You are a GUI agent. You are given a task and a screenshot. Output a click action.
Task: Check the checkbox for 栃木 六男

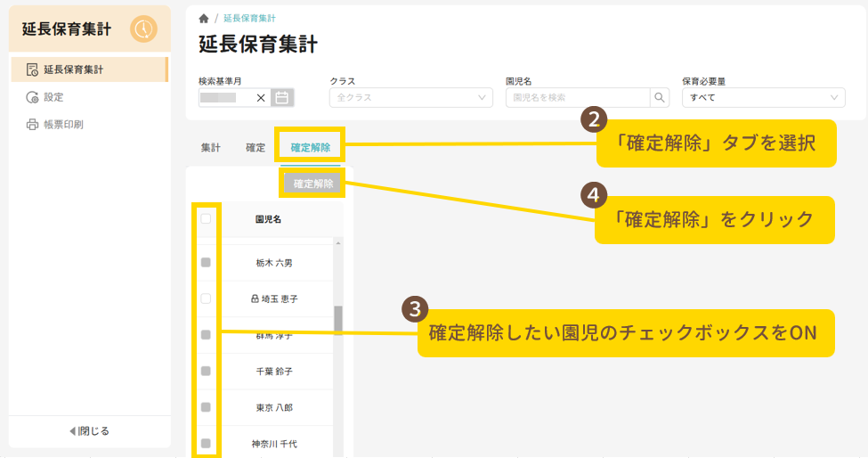click(206, 263)
